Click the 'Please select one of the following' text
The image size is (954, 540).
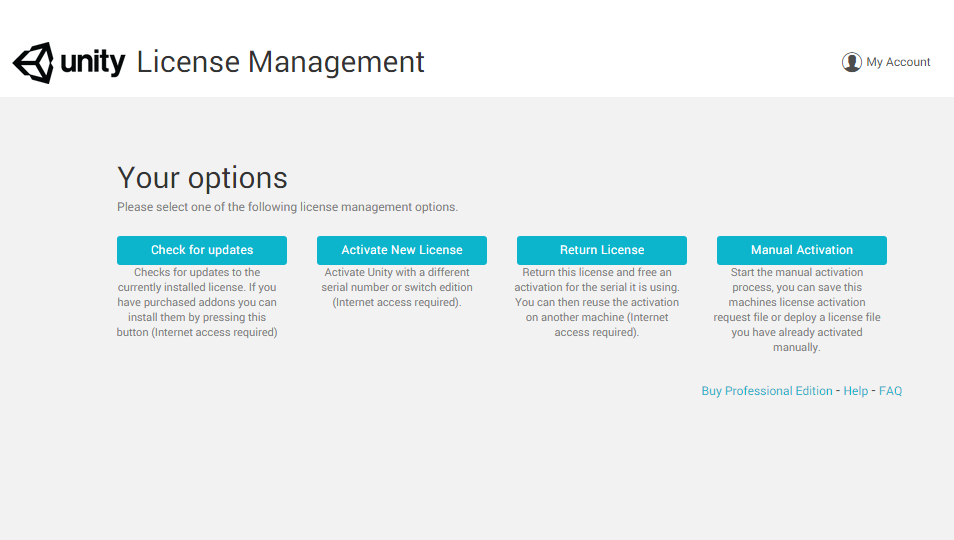tap(287, 207)
